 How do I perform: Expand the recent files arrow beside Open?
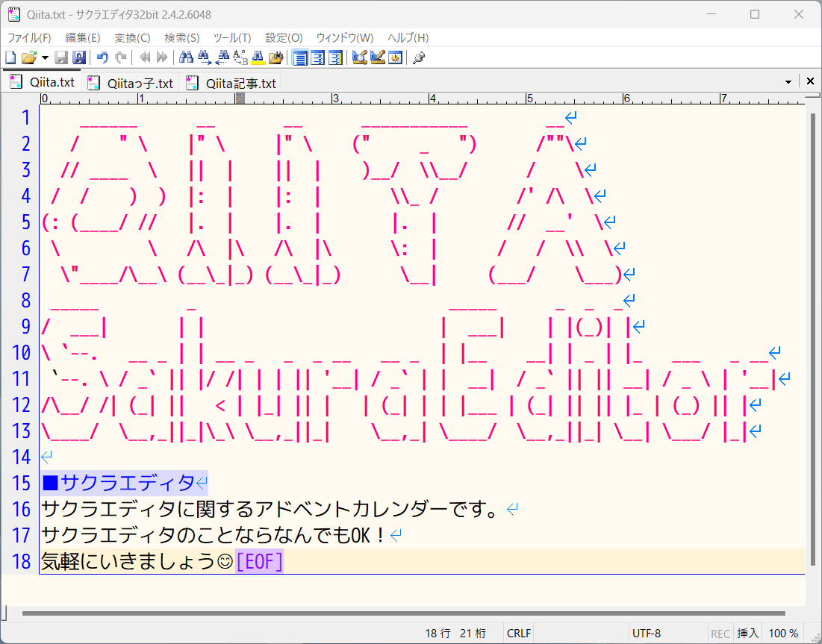click(45, 57)
